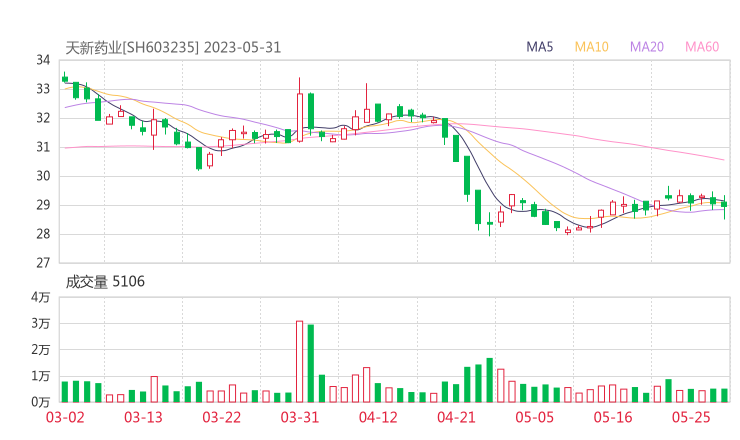Click the 32 price axis label
The image size is (740, 440).
coord(43,118)
